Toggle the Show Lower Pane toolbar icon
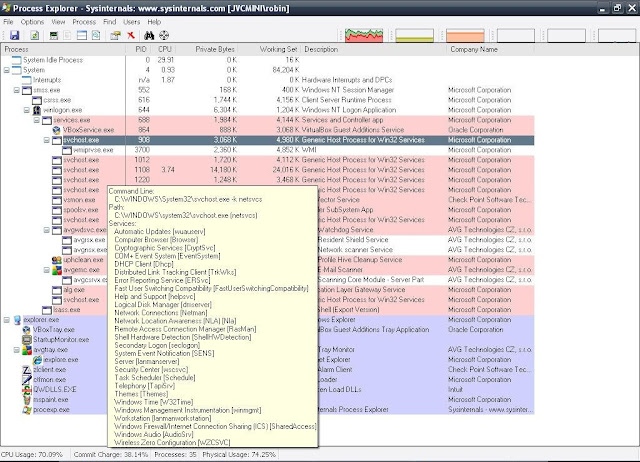640x462 pixels. tap(82, 36)
